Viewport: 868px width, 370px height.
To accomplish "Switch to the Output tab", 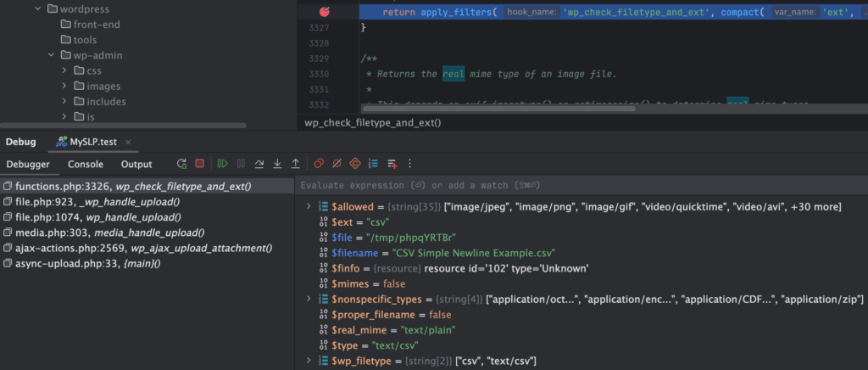I will [x=136, y=165].
